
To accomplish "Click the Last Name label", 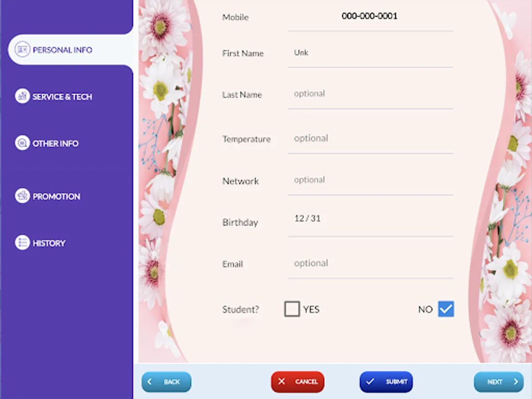I will (x=242, y=94).
